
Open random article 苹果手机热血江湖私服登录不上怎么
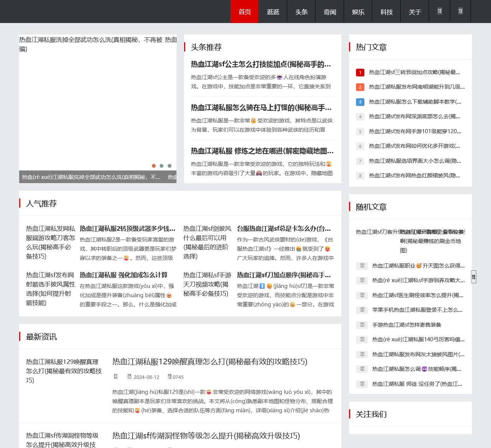(x=417, y=310)
